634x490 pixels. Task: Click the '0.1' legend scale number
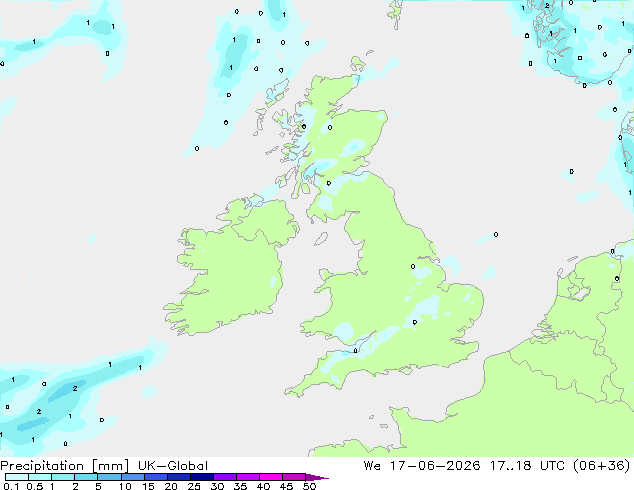pyautogui.click(x=11, y=486)
